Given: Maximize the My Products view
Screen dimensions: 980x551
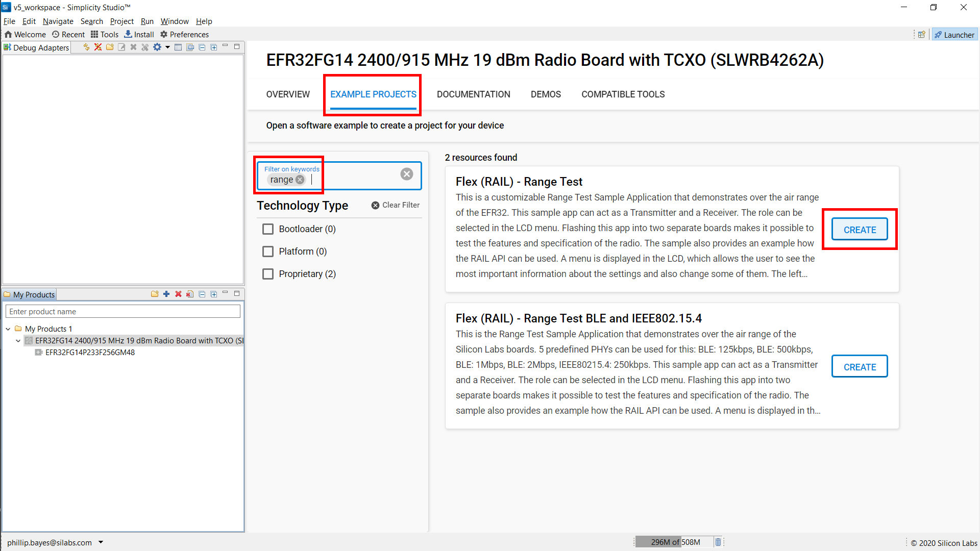Looking at the screenshot, I should point(237,293).
